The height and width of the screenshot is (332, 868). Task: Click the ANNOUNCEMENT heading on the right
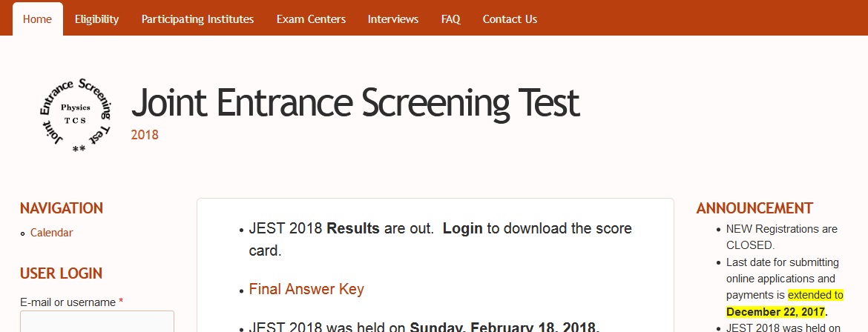[754, 208]
